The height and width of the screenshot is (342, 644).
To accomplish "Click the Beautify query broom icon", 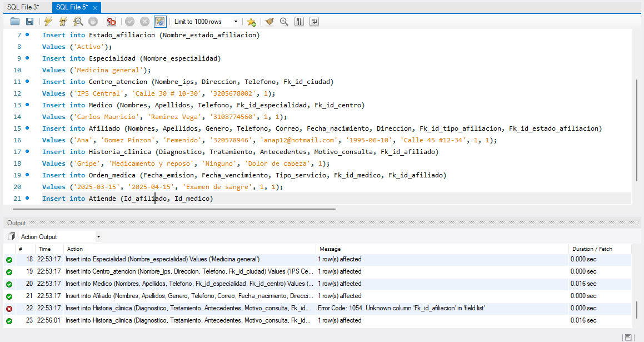I will 269,22.
